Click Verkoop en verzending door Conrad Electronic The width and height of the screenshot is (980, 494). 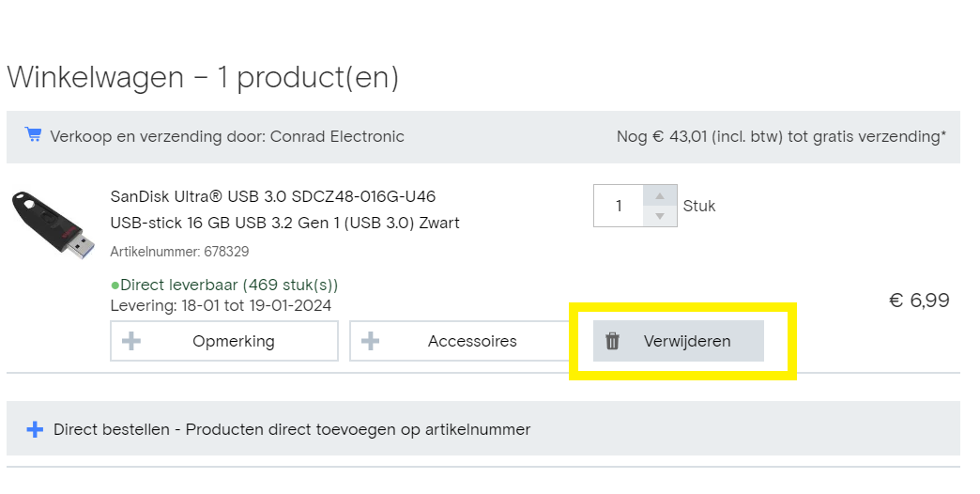tap(227, 136)
